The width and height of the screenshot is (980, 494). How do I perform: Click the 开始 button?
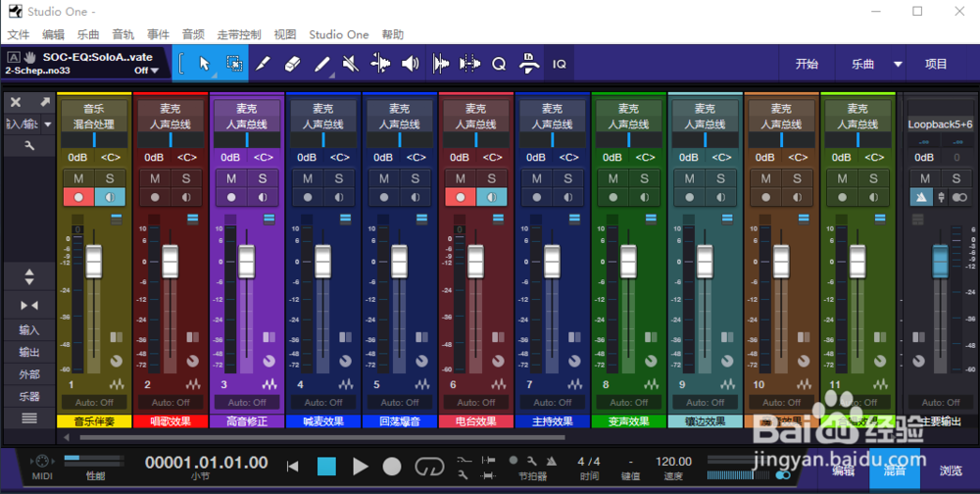click(x=807, y=64)
